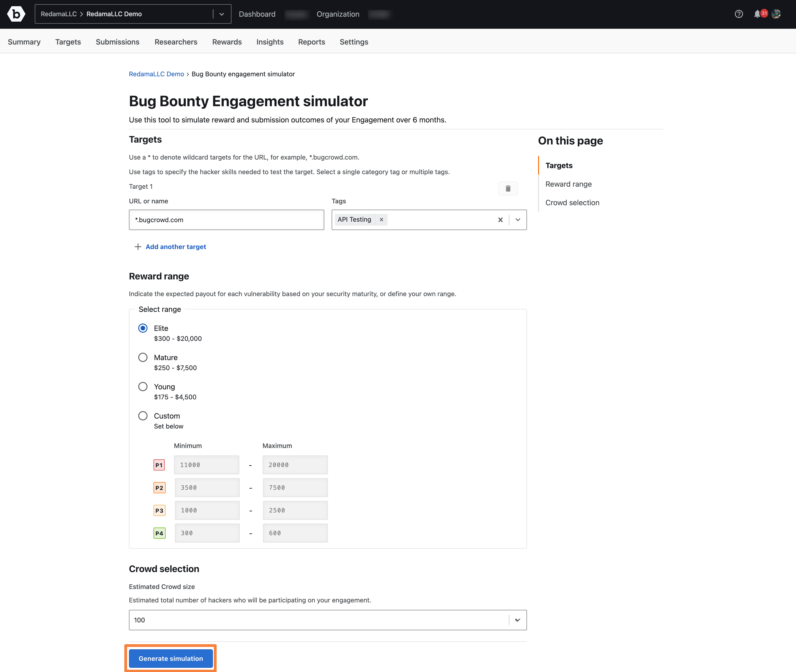Click the P3 minimum field 1000
Screen dimensions: 796x672
click(x=207, y=510)
